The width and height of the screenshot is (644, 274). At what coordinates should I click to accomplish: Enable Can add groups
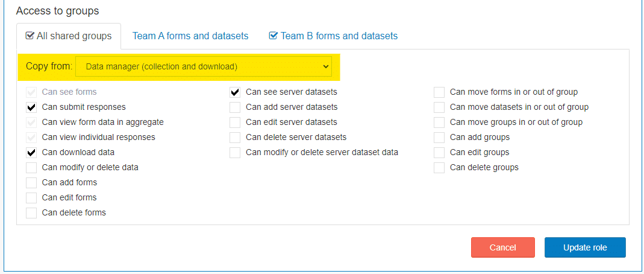(x=439, y=138)
